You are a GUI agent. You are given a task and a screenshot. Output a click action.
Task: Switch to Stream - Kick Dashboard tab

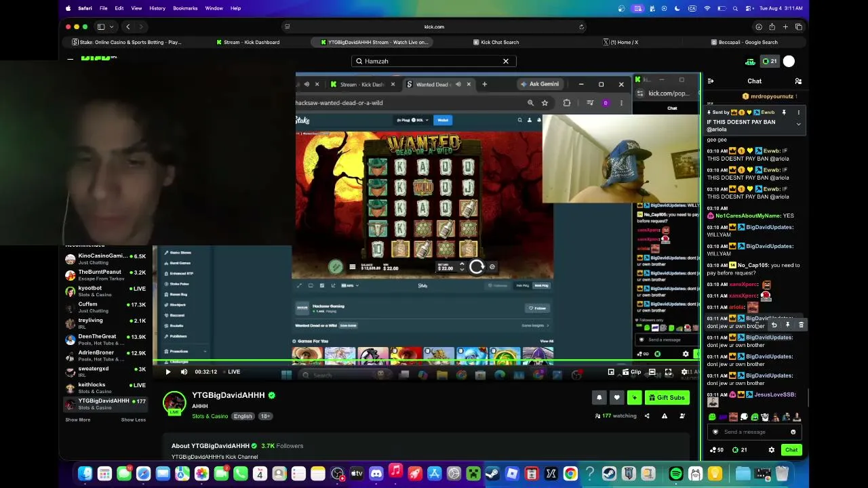coord(248,42)
